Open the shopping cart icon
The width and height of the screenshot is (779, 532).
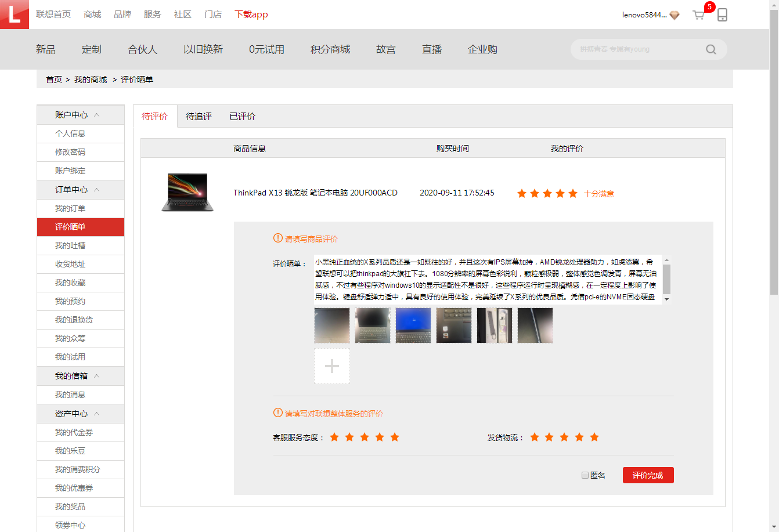(x=698, y=15)
